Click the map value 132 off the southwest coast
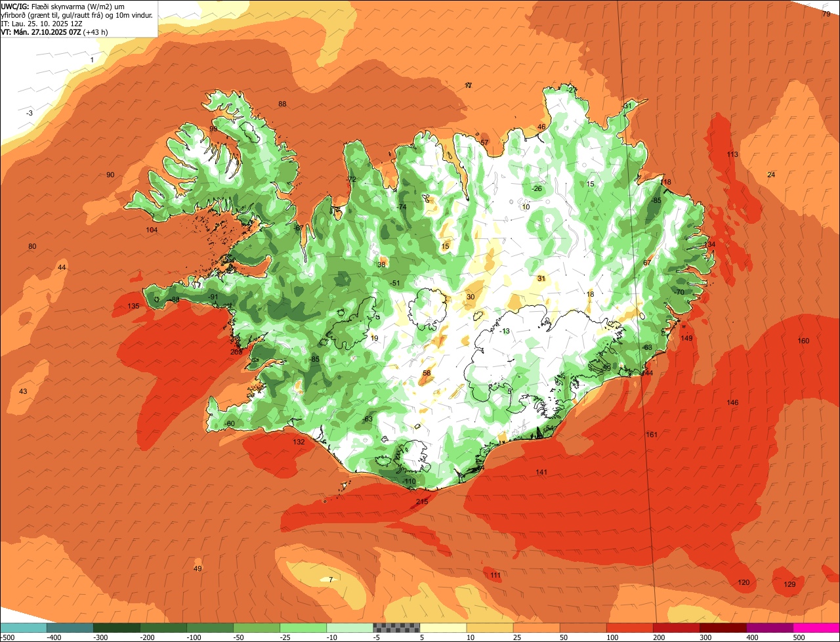 [299, 442]
